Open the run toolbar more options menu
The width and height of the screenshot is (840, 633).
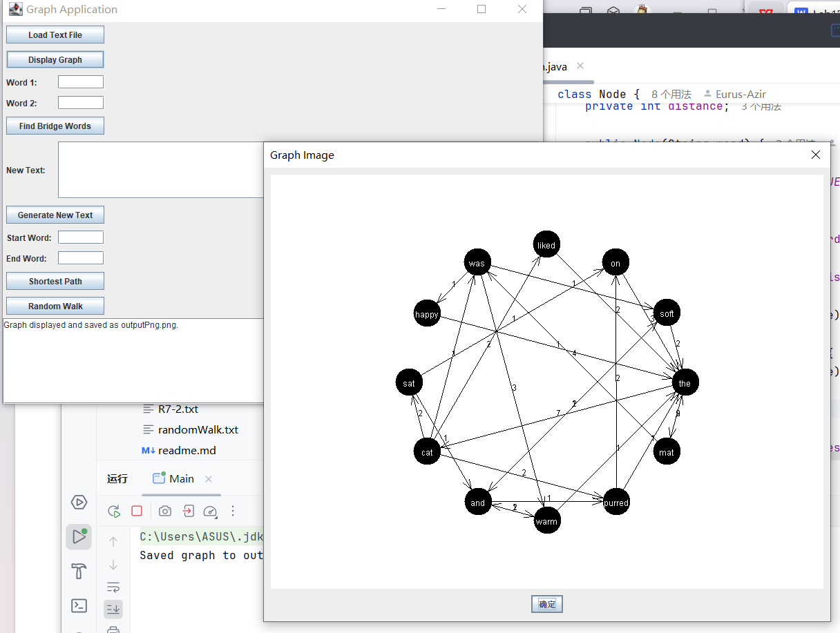pyautogui.click(x=233, y=512)
